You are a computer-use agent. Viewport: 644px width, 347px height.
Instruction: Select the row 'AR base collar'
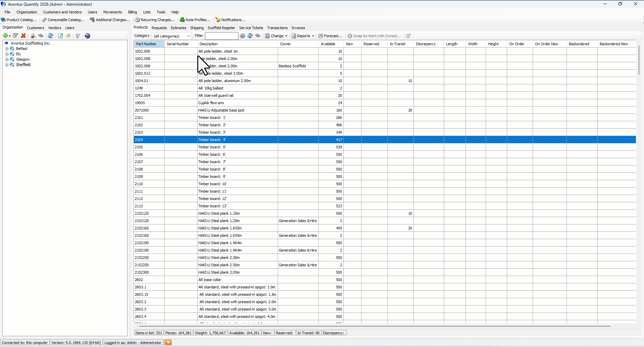click(385, 280)
